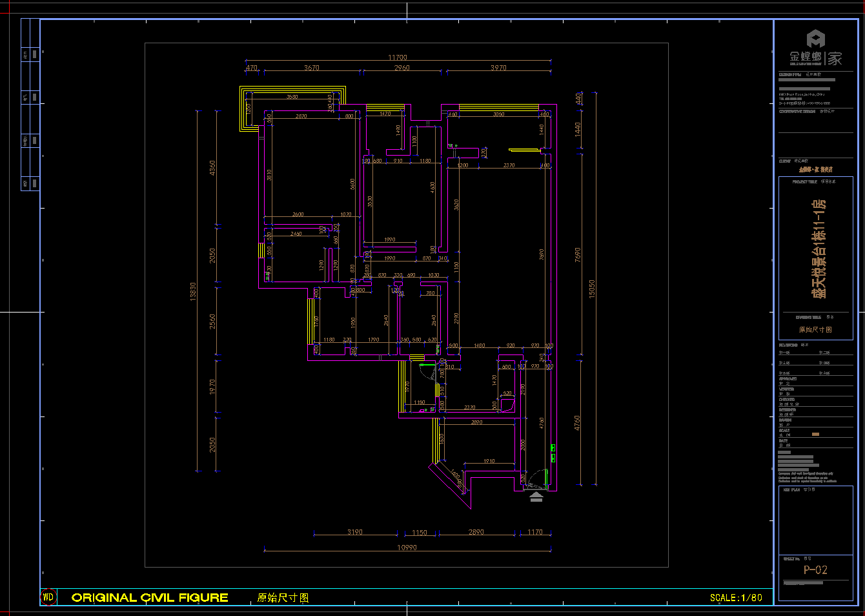The width and height of the screenshot is (865, 616).
Task: Click the P-02 sheet number
Action: [815, 570]
